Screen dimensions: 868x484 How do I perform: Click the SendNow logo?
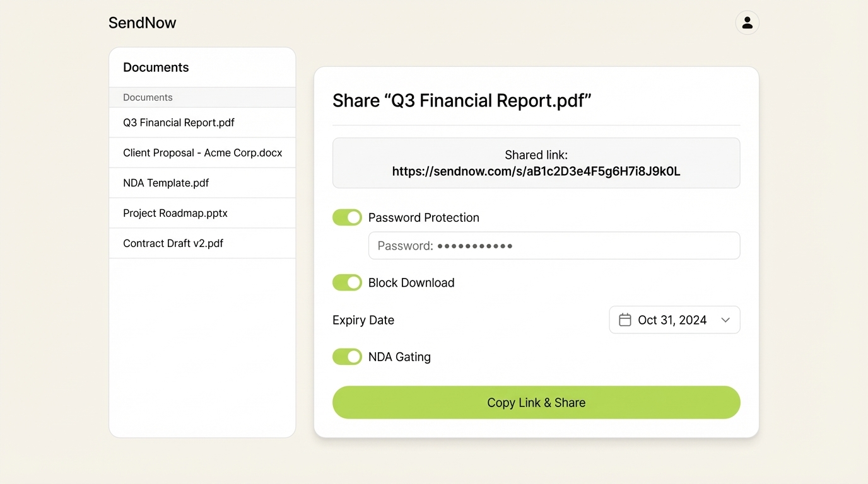pyautogui.click(x=142, y=22)
